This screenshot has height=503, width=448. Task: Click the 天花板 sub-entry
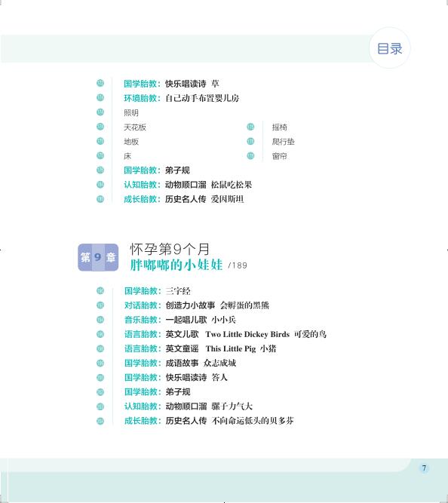click(x=135, y=127)
